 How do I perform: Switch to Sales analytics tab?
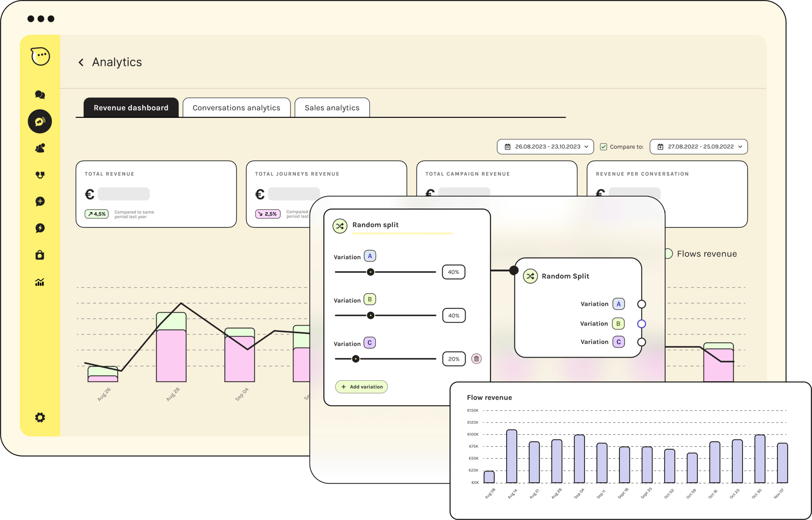coord(332,108)
